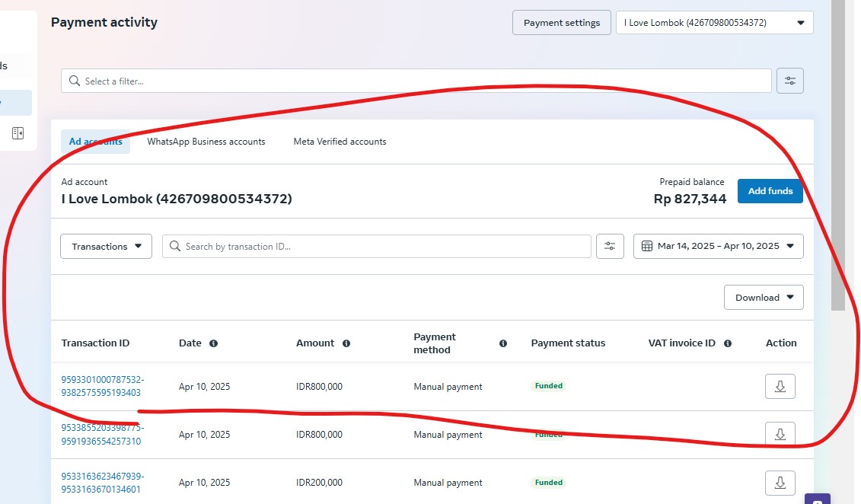Expand the I Love Lombok account dropdown
The width and height of the screenshot is (861, 504).
coord(714,23)
